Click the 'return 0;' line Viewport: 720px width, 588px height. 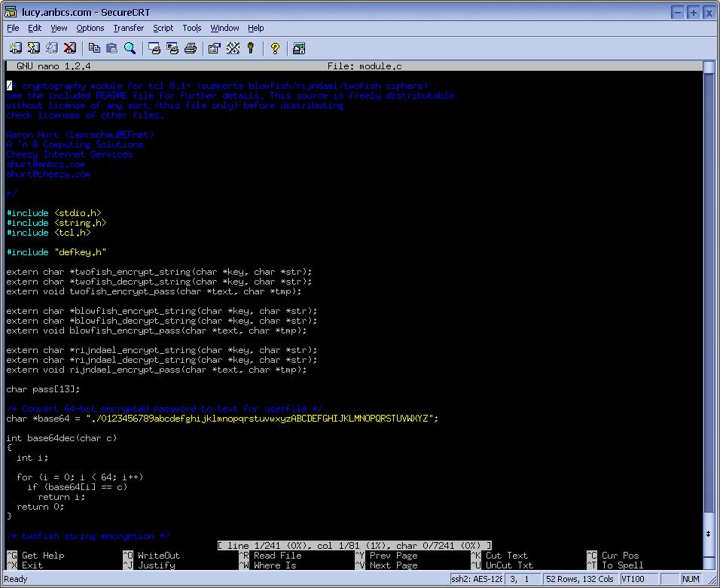click(41, 507)
